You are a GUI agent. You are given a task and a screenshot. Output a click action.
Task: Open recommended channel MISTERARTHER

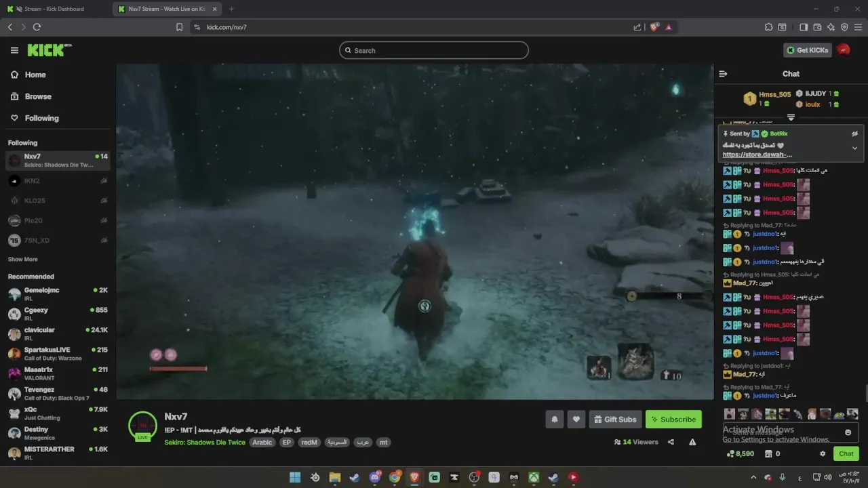coord(58,453)
